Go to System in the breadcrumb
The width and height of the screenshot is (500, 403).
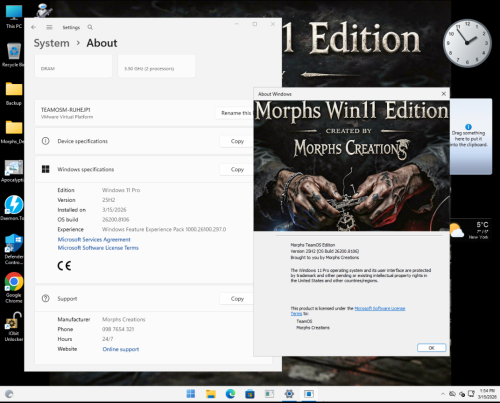point(52,43)
